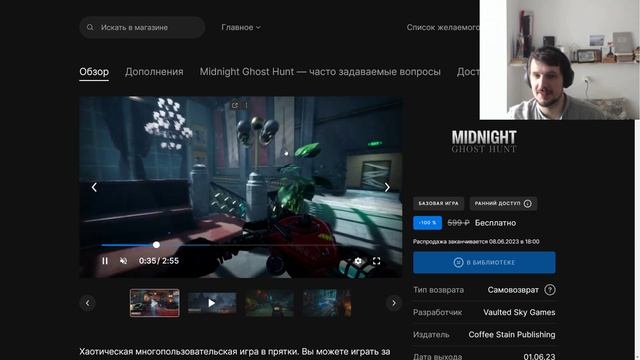The height and width of the screenshot is (360, 640).
Task: Open the Обзор tab
Action: coord(94,72)
